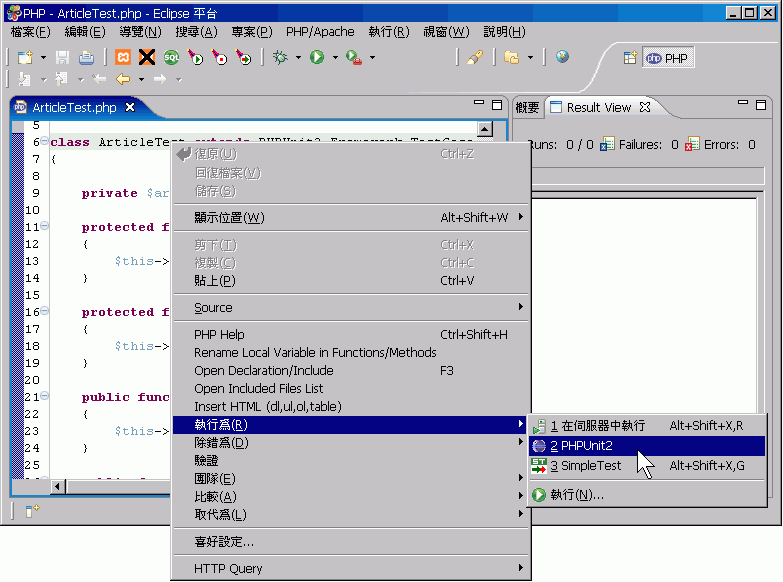Collapse the fold marker on line 11
Screen dimensions: 783x582
44,226
